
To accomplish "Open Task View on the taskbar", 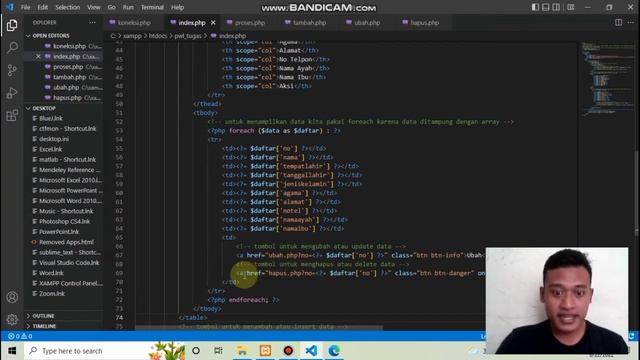I will [218, 351].
